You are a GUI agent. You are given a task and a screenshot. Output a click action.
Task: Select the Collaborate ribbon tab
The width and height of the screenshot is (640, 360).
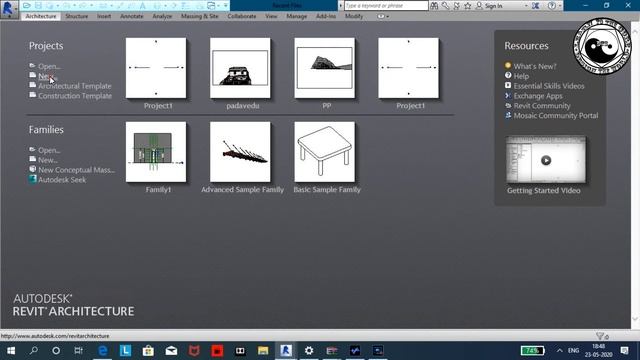click(242, 16)
